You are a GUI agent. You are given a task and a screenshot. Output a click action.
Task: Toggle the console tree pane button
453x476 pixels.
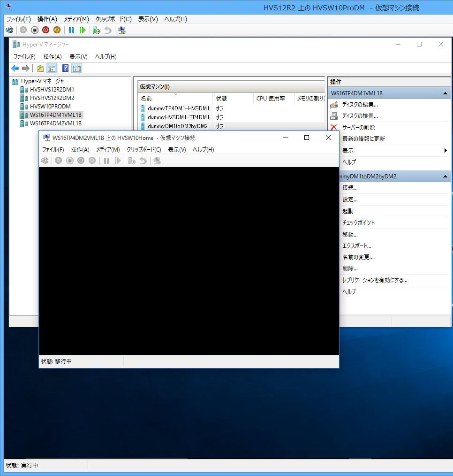(52, 69)
